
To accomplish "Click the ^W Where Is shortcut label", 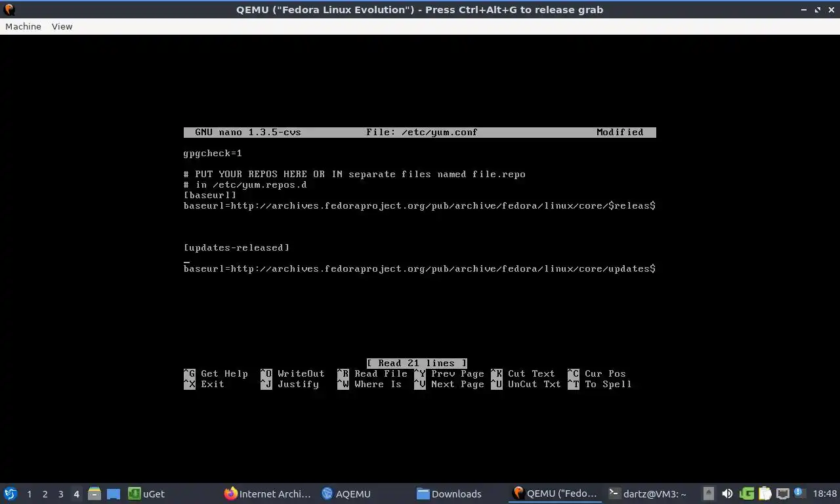I will point(369,384).
